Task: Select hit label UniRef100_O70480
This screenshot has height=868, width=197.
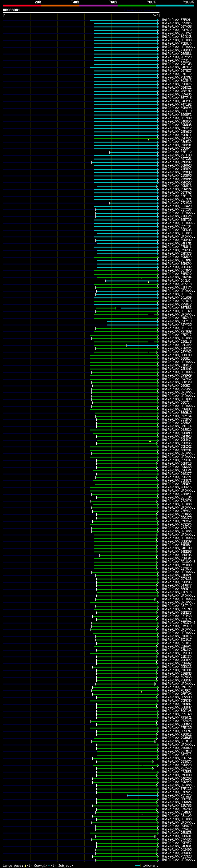Action: pyautogui.click(x=177, y=839)
